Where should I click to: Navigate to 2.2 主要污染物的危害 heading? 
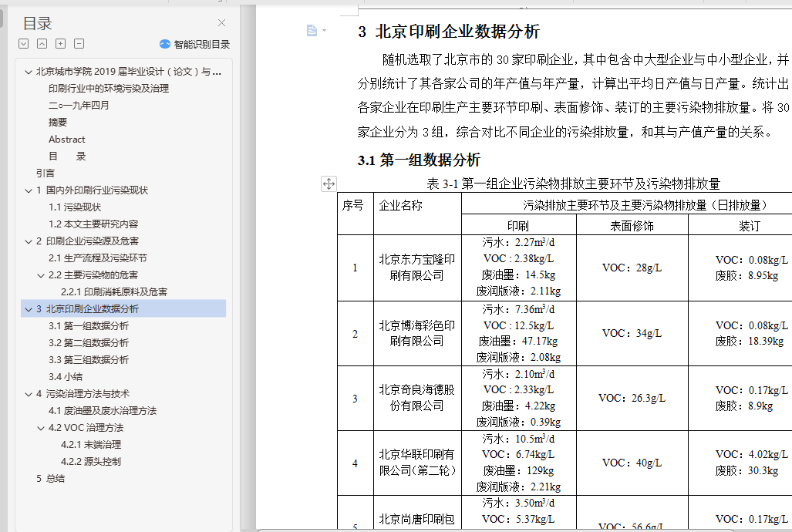(93, 275)
